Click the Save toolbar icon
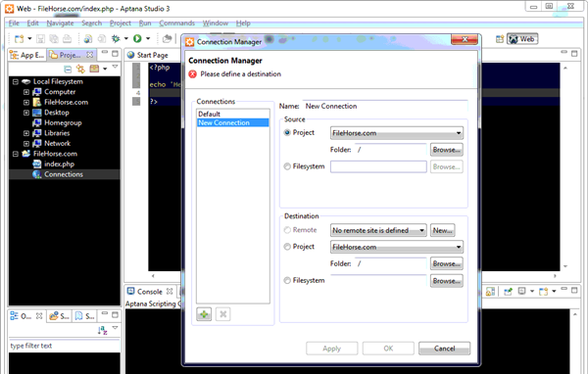Viewport: 588px width, 374px height. [40, 38]
